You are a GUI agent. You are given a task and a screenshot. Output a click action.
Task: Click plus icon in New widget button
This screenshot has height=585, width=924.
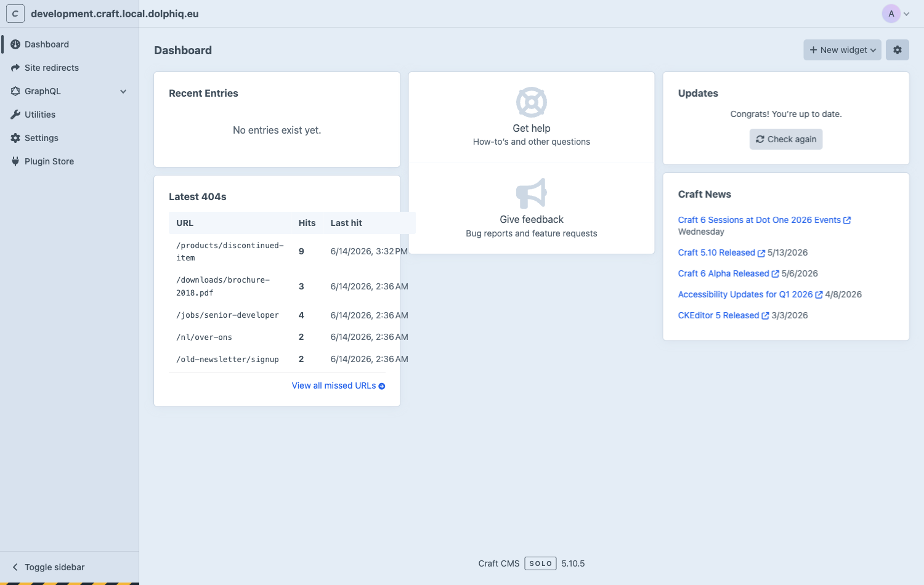point(814,50)
